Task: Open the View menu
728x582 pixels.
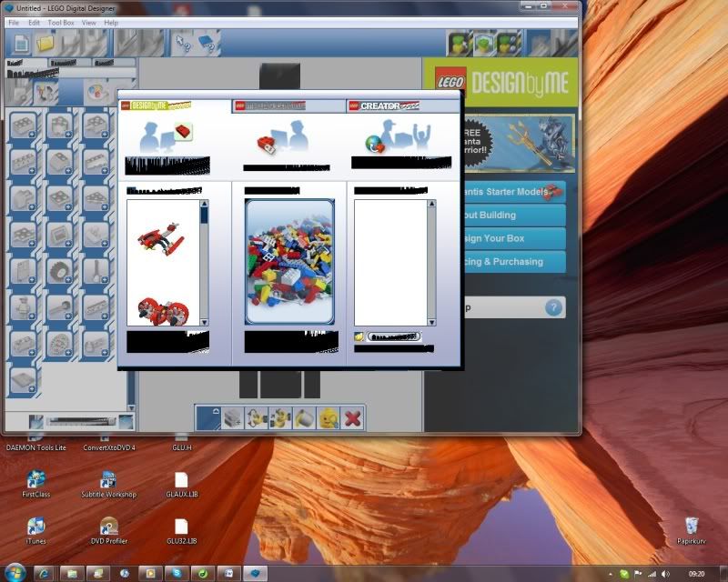Action: [x=88, y=23]
